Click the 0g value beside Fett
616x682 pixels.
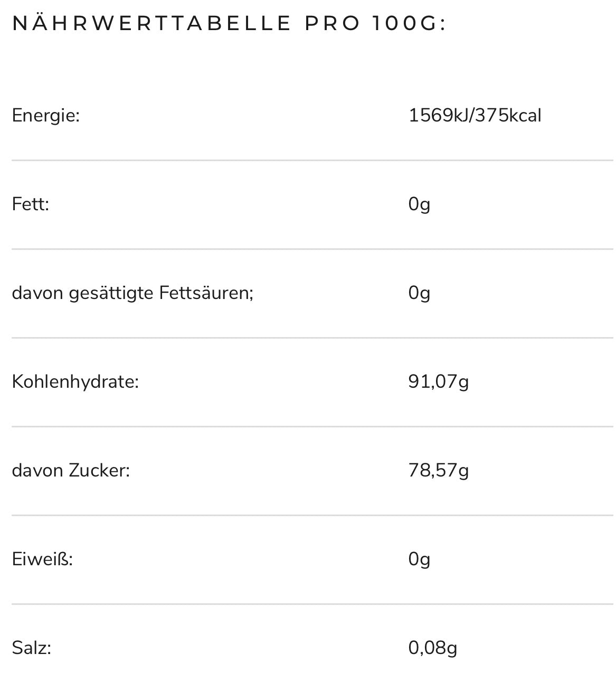419,204
